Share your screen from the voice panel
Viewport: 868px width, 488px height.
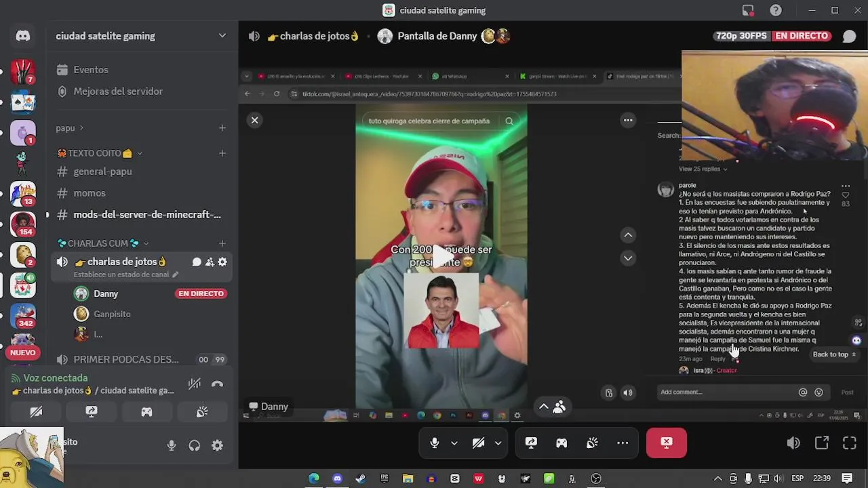[x=92, y=411]
